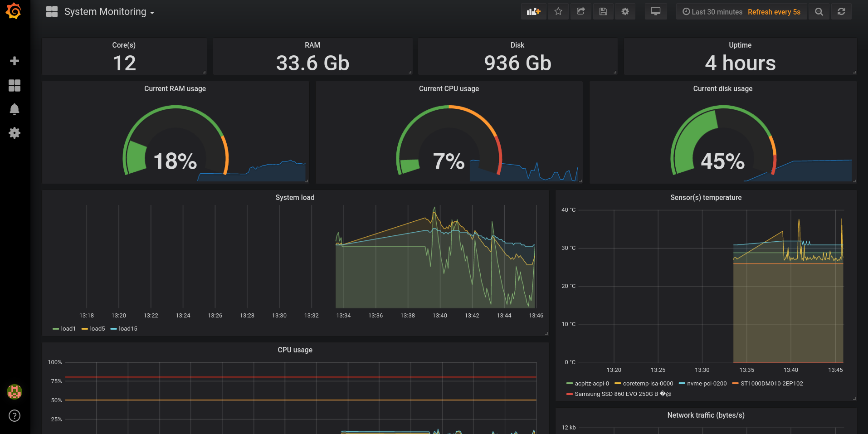The height and width of the screenshot is (434, 868).
Task: Open Network traffic (bytes/s) panel menu
Action: click(706, 415)
